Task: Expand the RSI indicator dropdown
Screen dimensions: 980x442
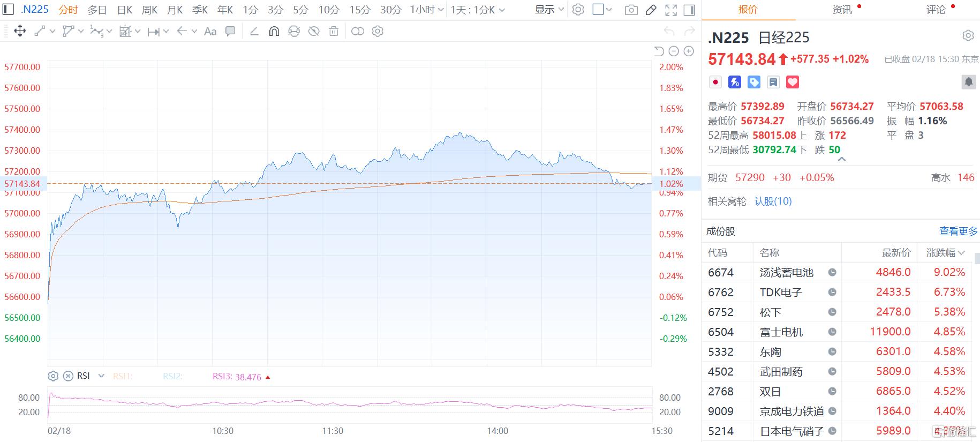Action: click(x=101, y=376)
